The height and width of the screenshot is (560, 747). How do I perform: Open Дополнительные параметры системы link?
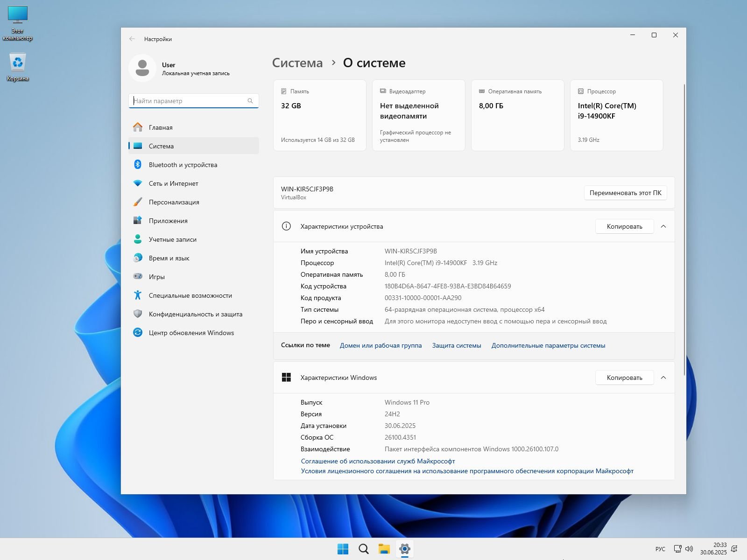click(x=548, y=345)
